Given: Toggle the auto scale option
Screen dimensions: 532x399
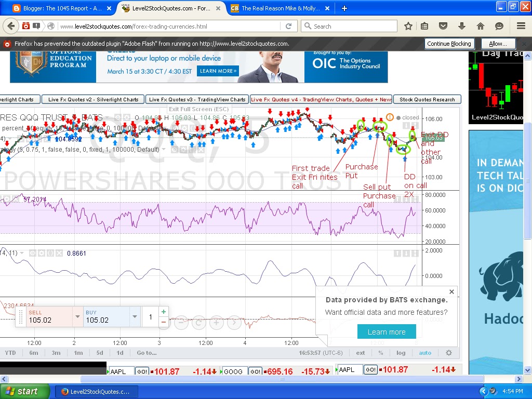Looking at the screenshot, I should (x=425, y=353).
